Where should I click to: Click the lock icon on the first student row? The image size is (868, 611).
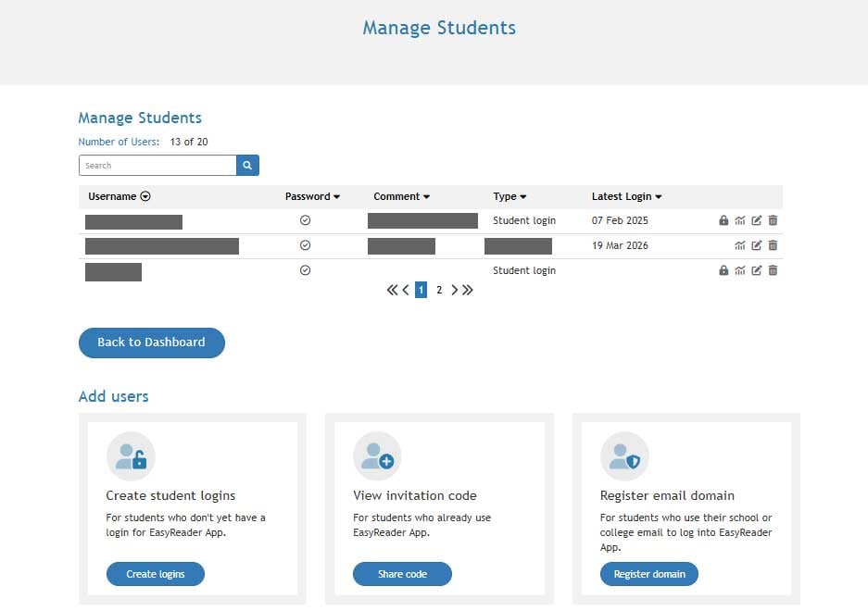point(724,220)
